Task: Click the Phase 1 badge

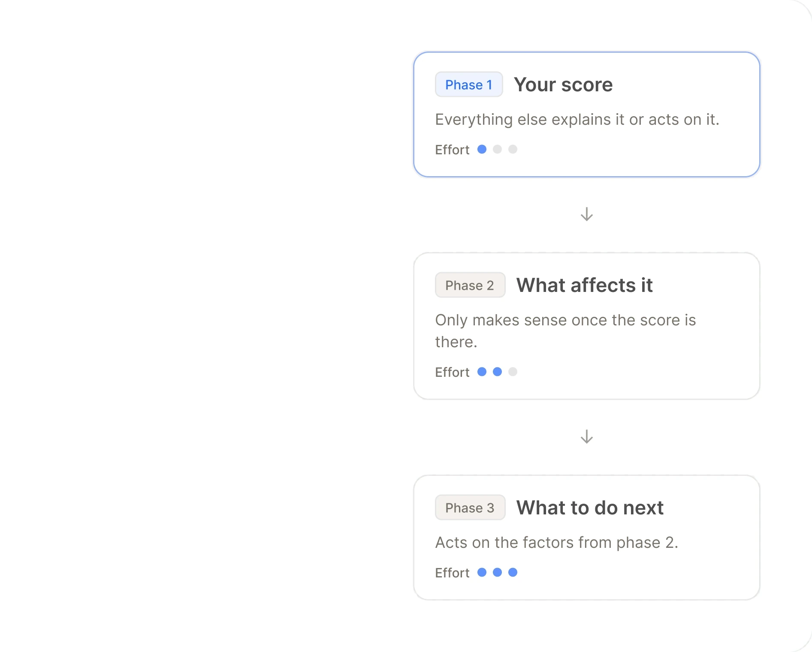Action: pos(469,84)
